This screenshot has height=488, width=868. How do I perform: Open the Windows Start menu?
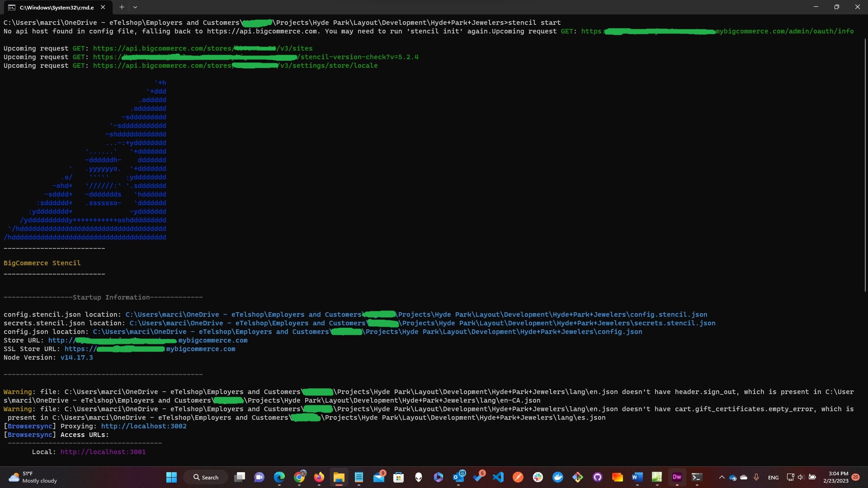click(171, 477)
